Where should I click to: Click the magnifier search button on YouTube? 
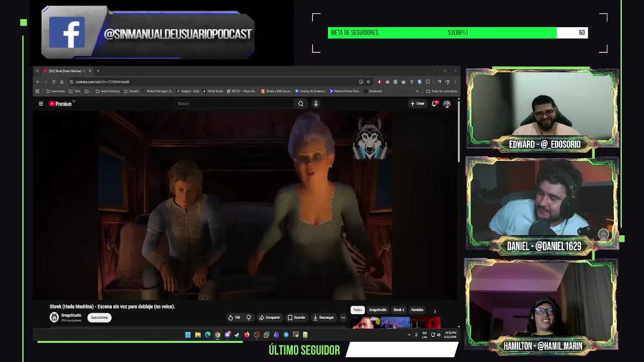(300, 104)
